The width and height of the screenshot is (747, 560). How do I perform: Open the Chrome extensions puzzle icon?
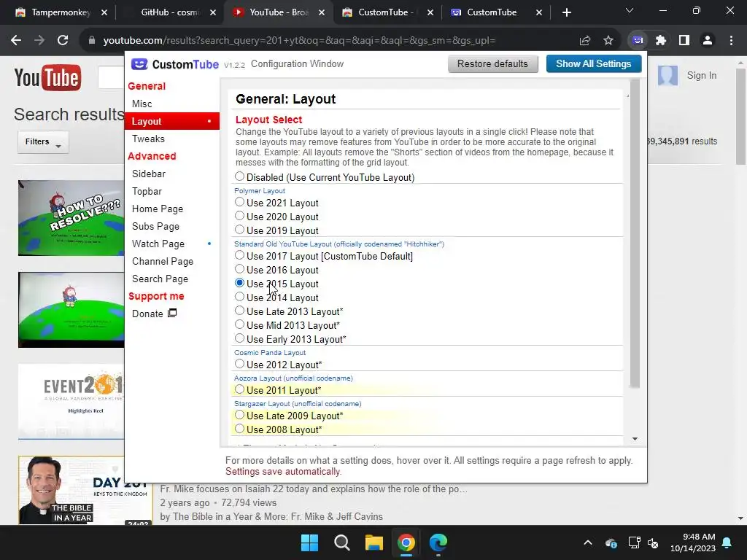coord(661,41)
